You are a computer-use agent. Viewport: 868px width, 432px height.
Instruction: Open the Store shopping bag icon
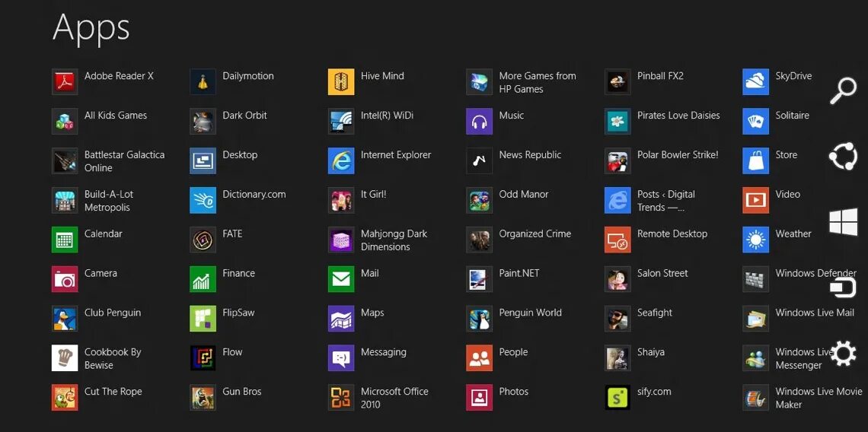[x=755, y=161]
